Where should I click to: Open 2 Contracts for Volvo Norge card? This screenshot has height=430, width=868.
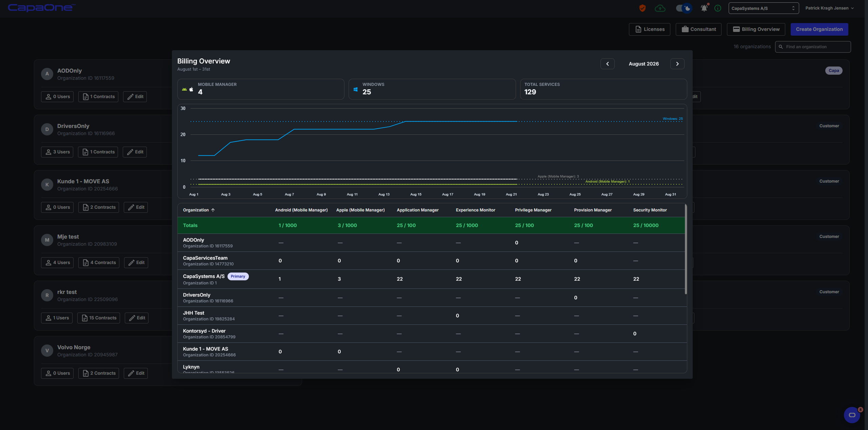point(99,373)
